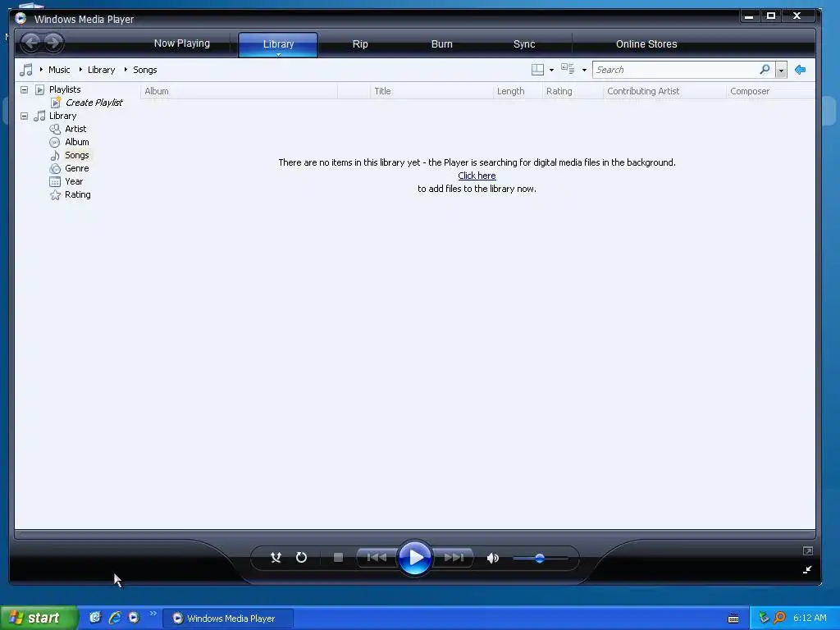Click the on-screen keyboard taskbar icon
Viewport: 840px width, 630px height.
tap(733, 619)
